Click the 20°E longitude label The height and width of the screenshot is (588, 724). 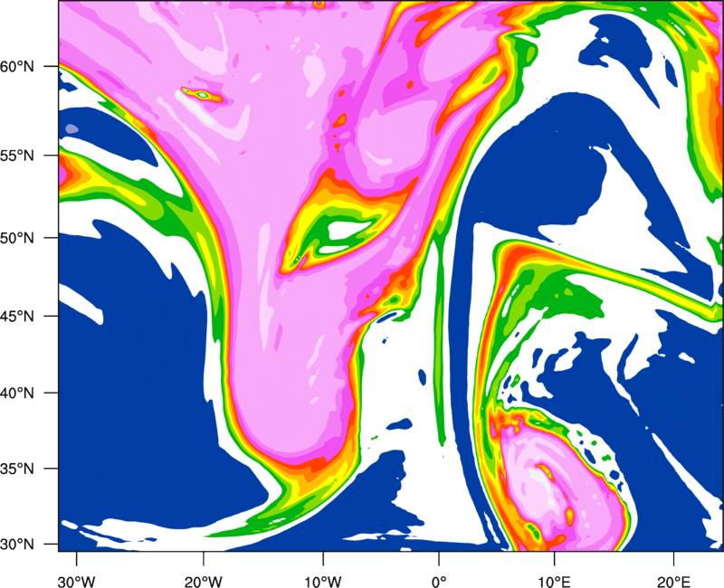point(673,582)
